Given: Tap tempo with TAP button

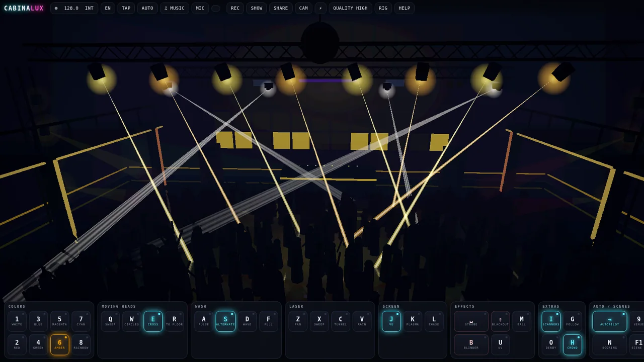Looking at the screenshot, I should coord(126,8).
